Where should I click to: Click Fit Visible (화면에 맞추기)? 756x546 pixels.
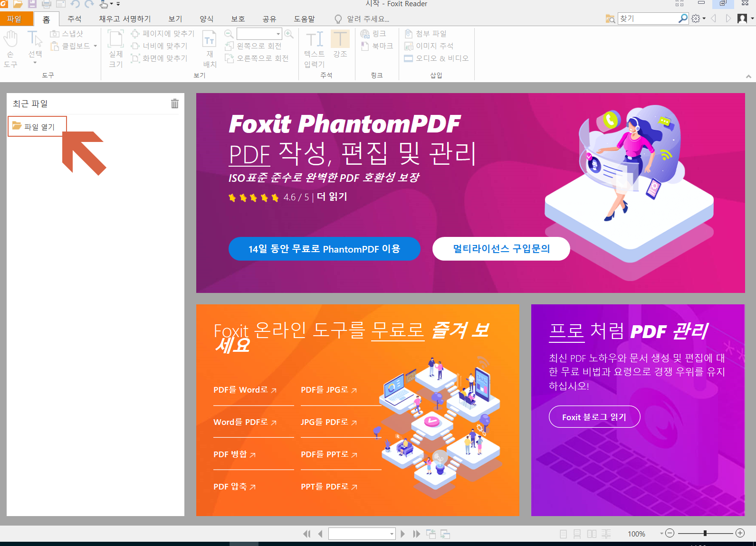[x=159, y=58]
